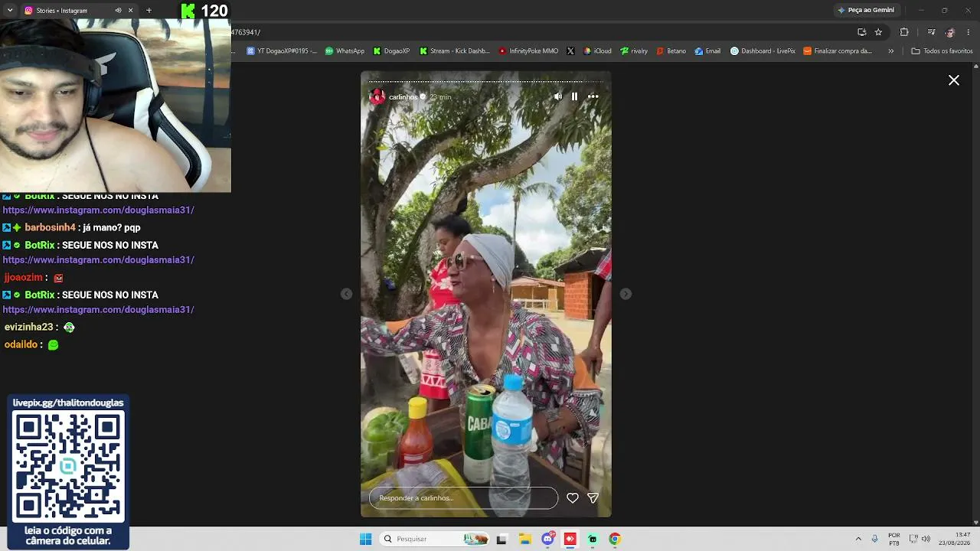The image size is (980, 551).
Task: Show hidden system tray icons
Action: [858, 540]
